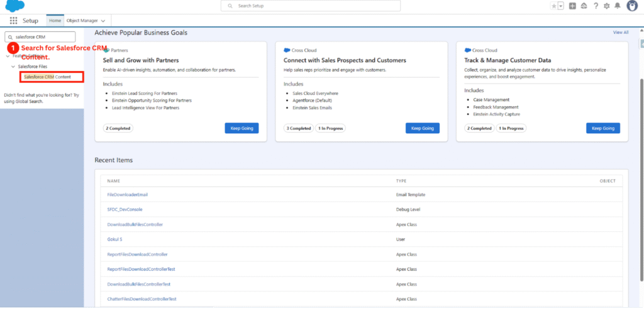Click the Salesforce cloud logo
The height and width of the screenshot is (309, 644).
pos(15,6)
